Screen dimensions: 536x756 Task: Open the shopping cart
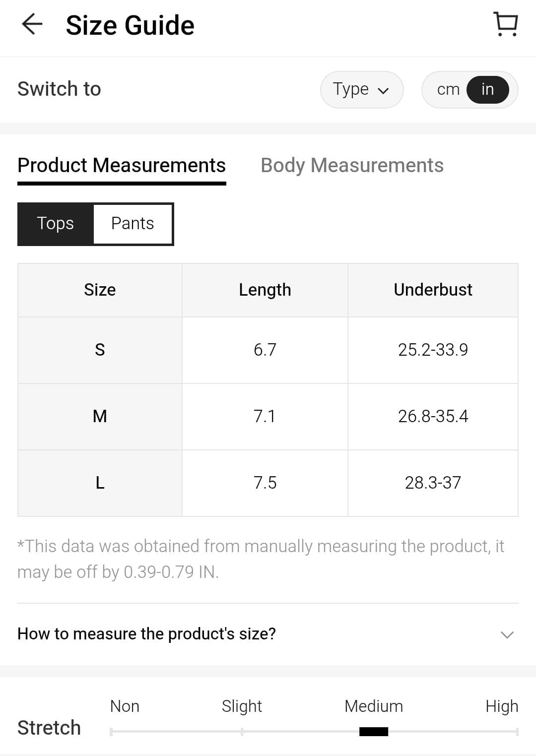pos(506,24)
